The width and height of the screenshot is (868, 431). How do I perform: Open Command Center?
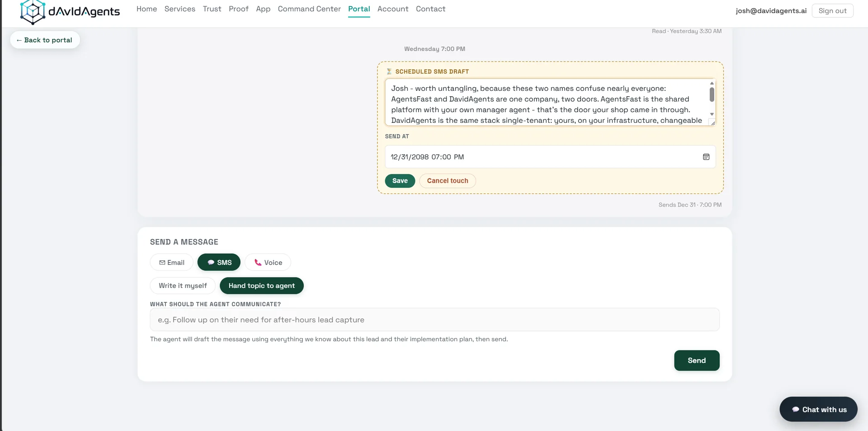[309, 9]
